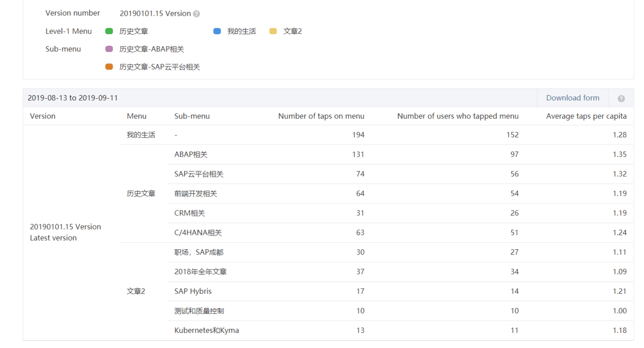644x348 pixels.
Task: Click the Number of taps on menu header
Action: (321, 116)
